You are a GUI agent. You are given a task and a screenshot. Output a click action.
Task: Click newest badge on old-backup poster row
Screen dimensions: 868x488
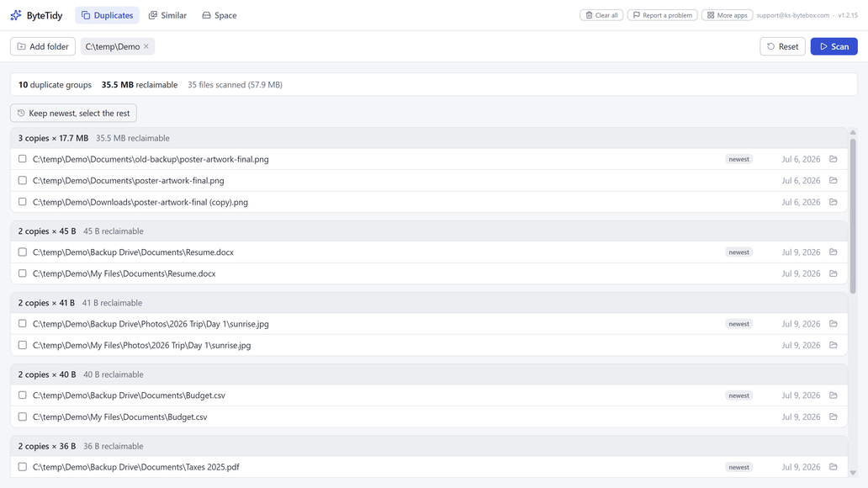point(738,159)
